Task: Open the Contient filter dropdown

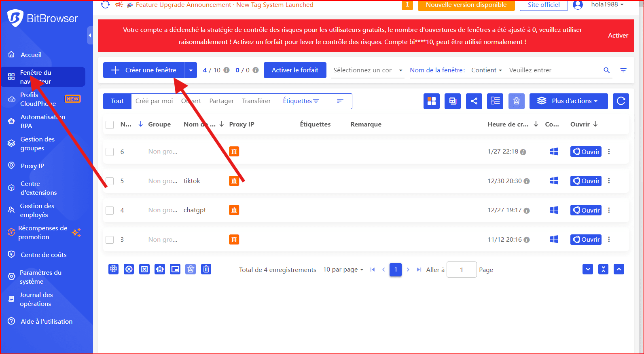Action: [486, 70]
